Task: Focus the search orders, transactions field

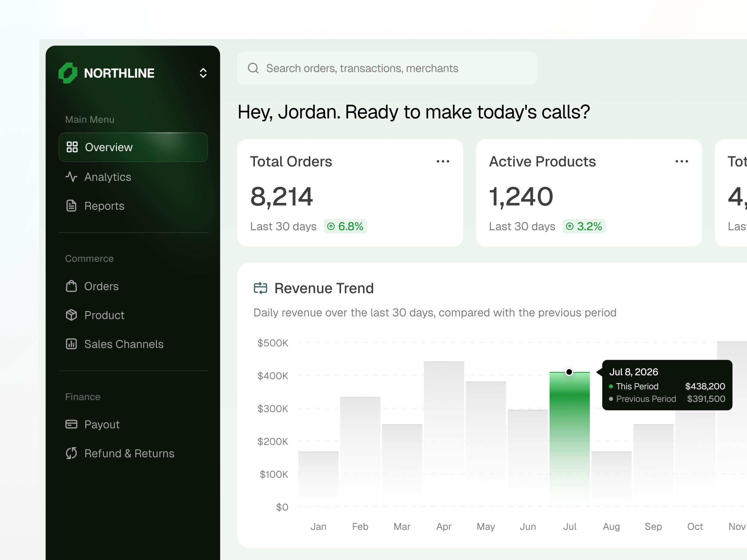Action: point(387,68)
